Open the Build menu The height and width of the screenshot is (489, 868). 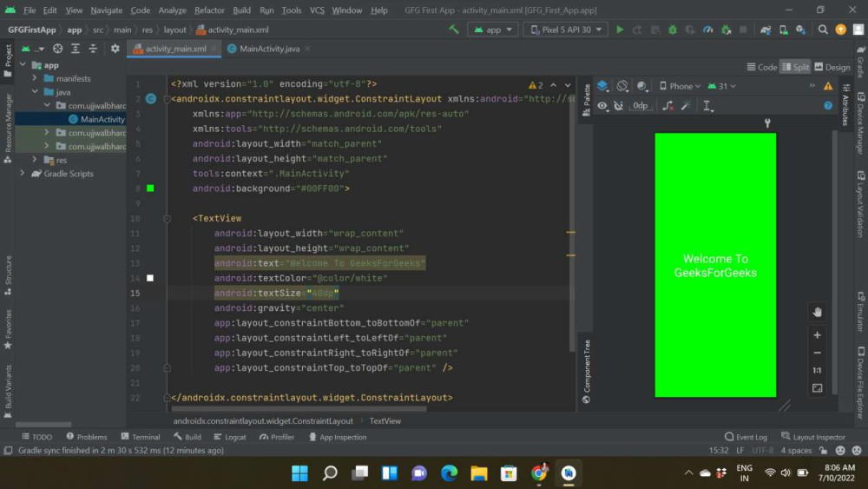[241, 10]
